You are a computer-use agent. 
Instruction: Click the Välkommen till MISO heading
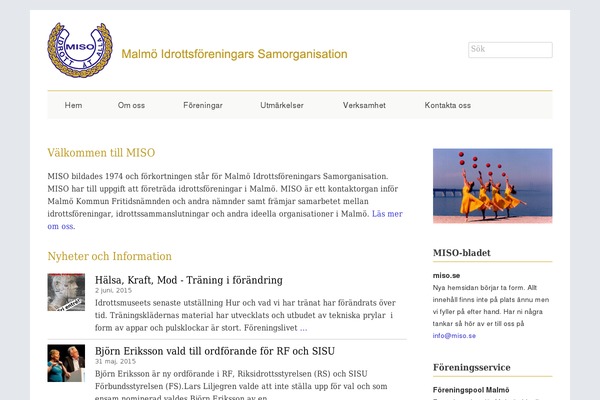click(x=101, y=153)
